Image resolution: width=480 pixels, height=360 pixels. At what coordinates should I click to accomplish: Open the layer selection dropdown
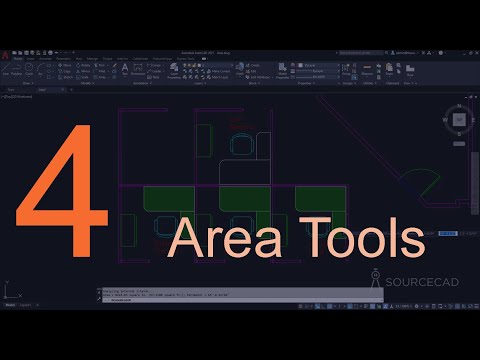point(208,65)
